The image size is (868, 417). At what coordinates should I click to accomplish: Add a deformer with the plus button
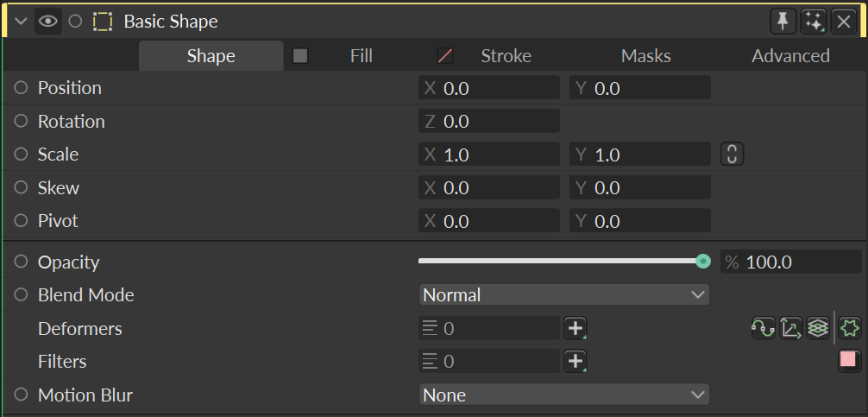(x=576, y=328)
